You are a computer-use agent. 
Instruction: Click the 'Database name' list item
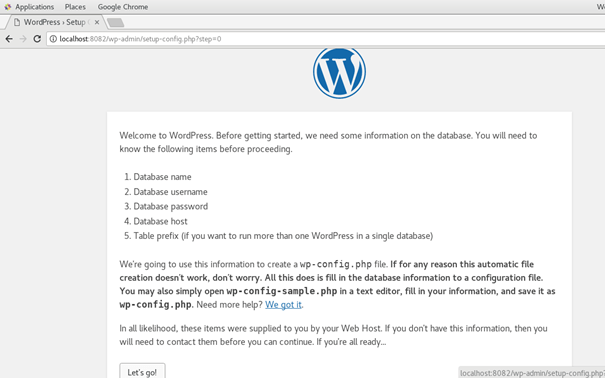coord(162,177)
